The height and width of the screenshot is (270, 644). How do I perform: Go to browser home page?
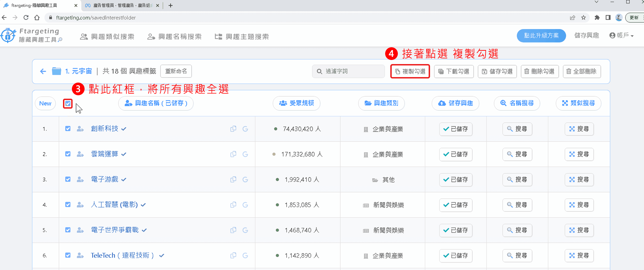coord(37,17)
